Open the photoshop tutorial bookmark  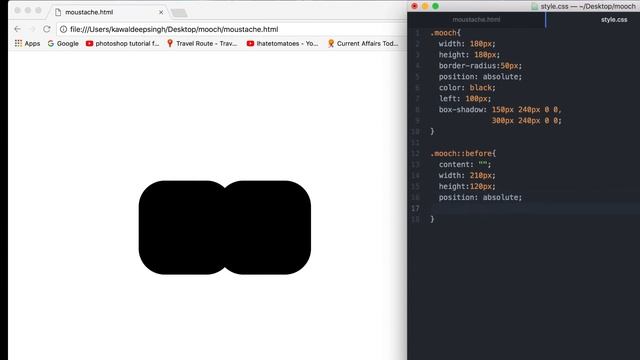tap(122, 43)
